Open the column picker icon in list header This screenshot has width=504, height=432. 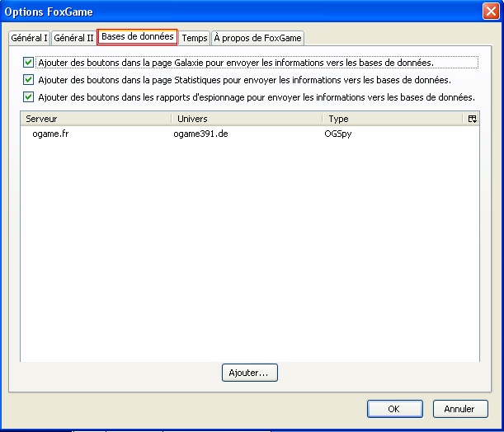coord(472,119)
